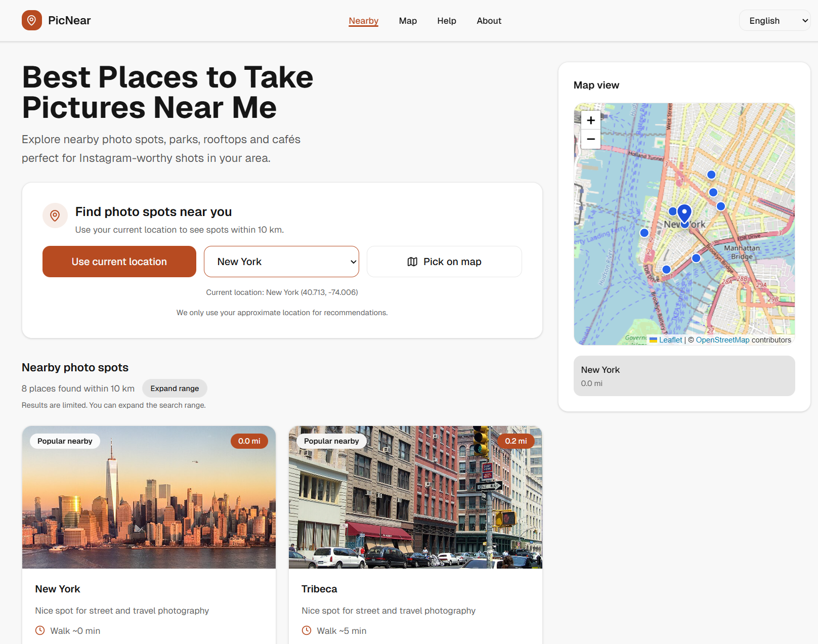Click the PicNear logo pin icon

(32, 20)
